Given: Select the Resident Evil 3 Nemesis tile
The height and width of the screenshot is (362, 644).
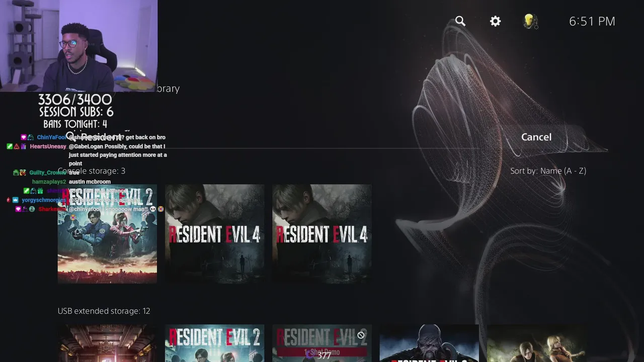Looking at the screenshot, I should (429, 343).
